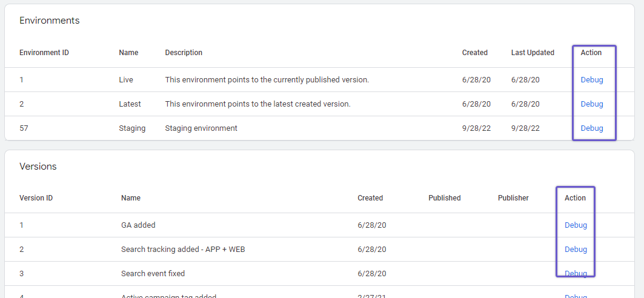
Task: Debug the Staging environment
Action: click(591, 128)
